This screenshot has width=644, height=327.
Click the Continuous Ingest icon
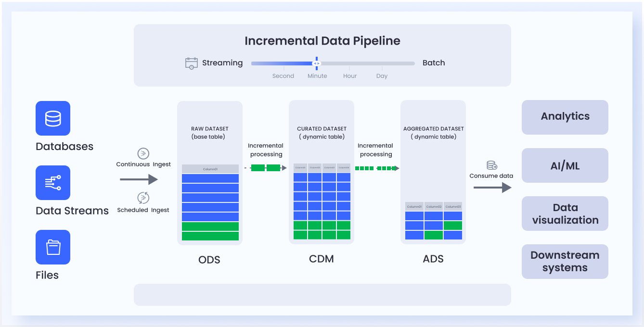tap(143, 153)
